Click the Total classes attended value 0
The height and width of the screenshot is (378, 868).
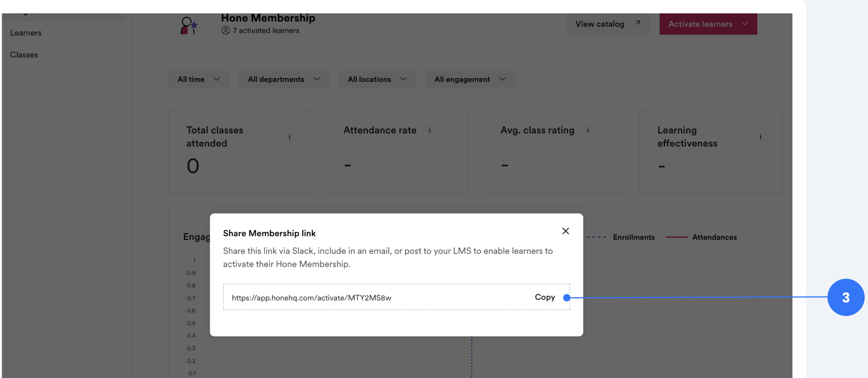(193, 166)
